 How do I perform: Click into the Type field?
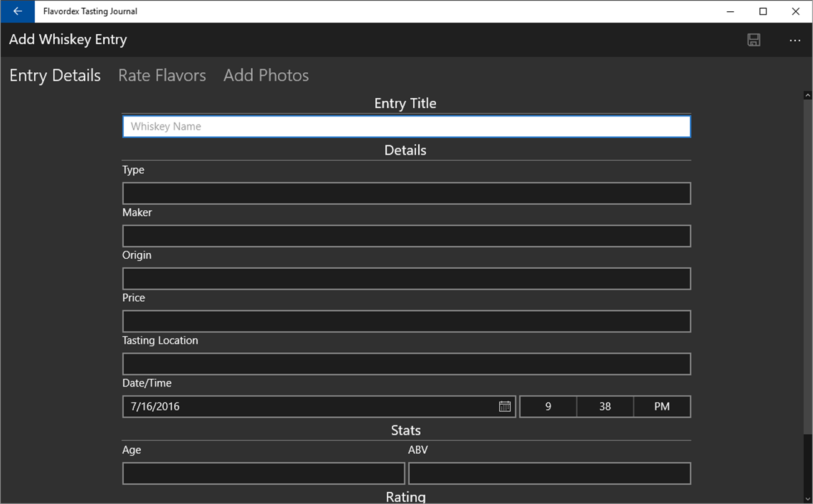(406, 194)
